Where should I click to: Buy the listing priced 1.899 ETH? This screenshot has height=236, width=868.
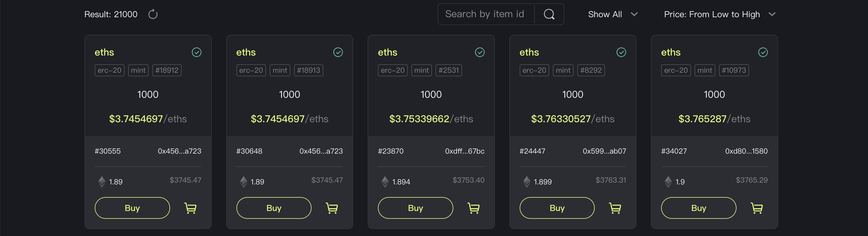pyautogui.click(x=557, y=208)
